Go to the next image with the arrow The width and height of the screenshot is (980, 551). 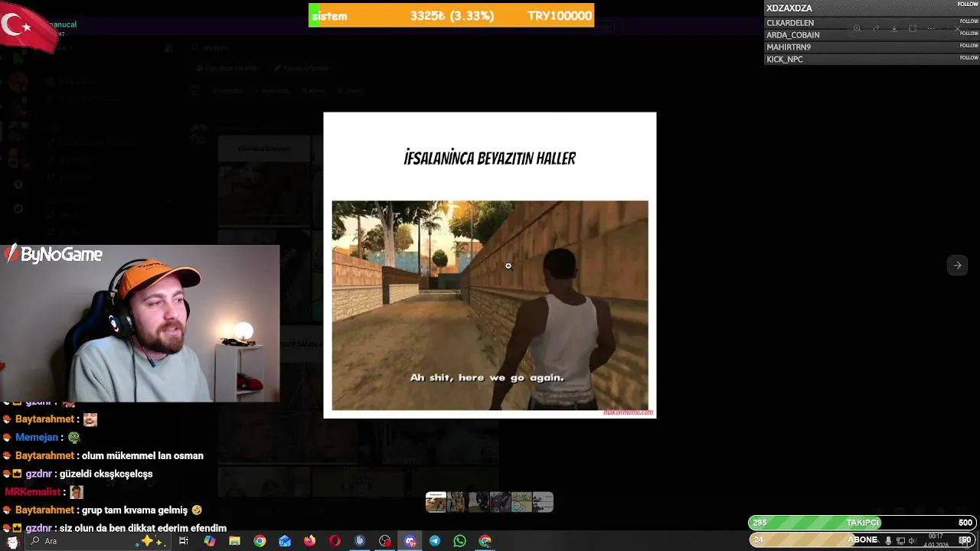[x=957, y=266]
